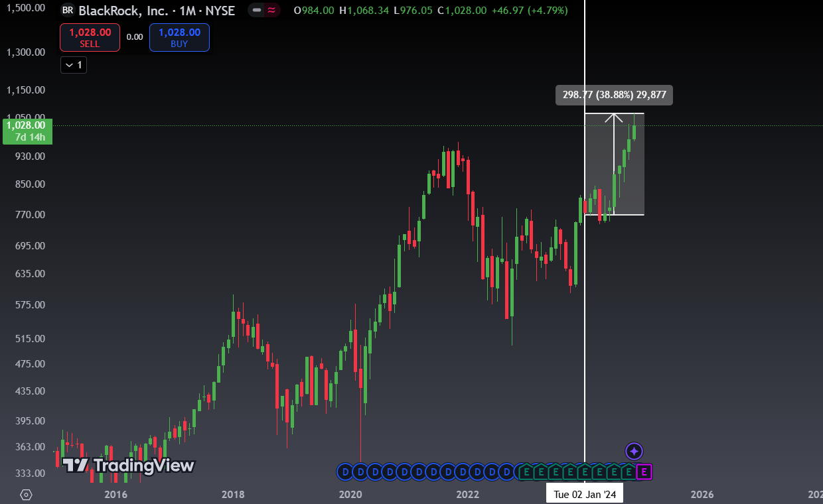Click the 363.00 price axis label

30,446
